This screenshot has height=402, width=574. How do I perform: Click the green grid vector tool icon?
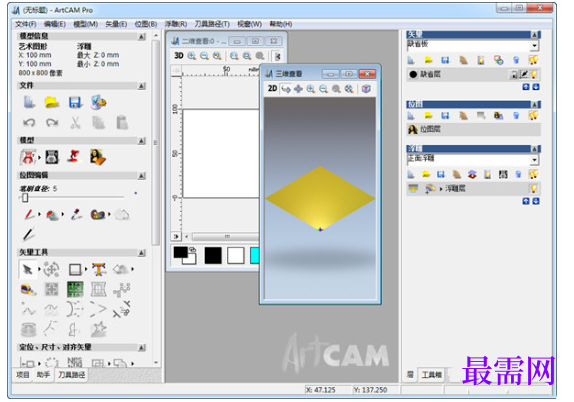pos(75,289)
